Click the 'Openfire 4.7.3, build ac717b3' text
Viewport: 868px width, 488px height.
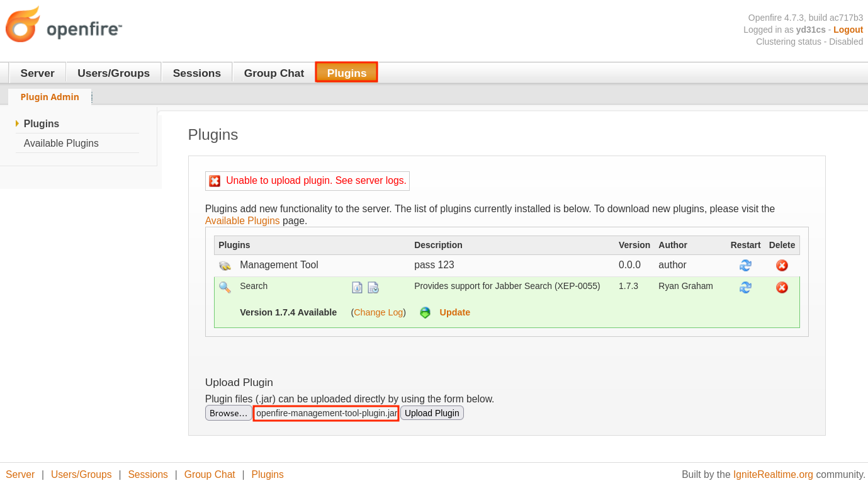806,18
